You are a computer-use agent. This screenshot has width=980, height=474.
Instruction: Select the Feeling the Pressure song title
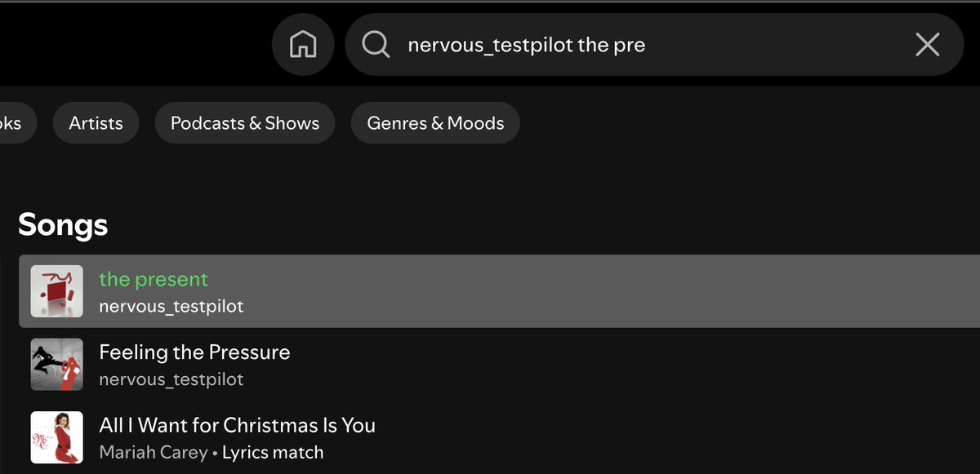(194, 352)
